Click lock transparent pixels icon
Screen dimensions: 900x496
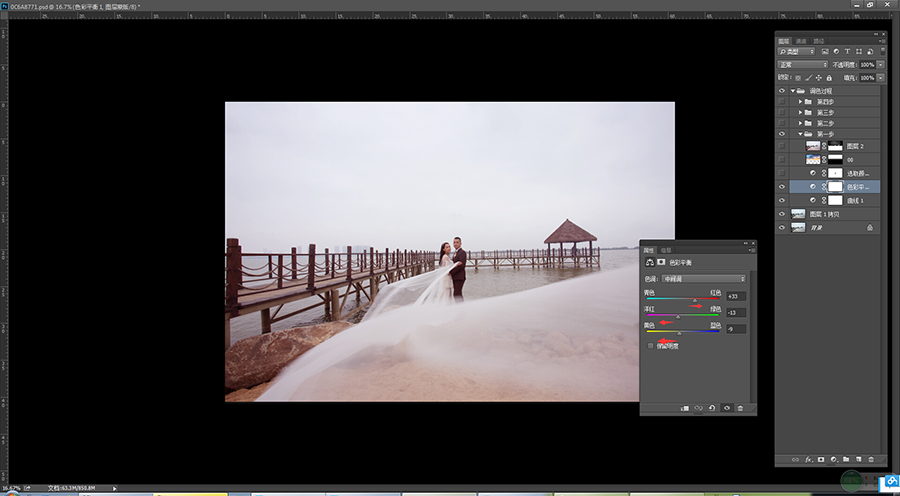click(x=798, y=78)
